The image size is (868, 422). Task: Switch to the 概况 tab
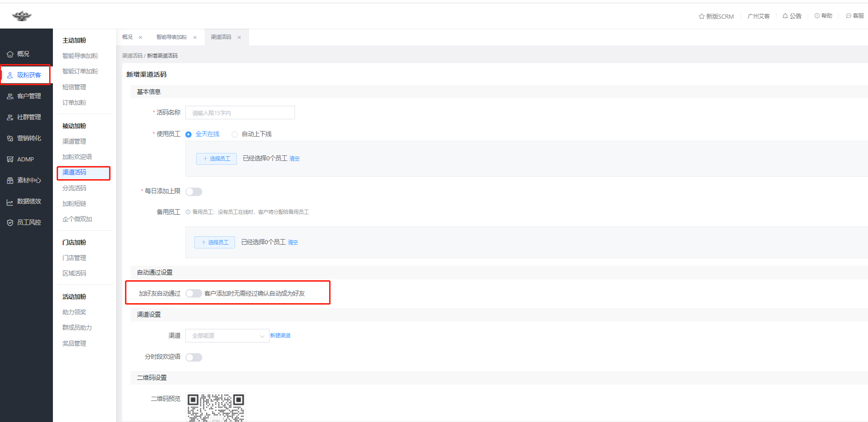pos(127,37)
